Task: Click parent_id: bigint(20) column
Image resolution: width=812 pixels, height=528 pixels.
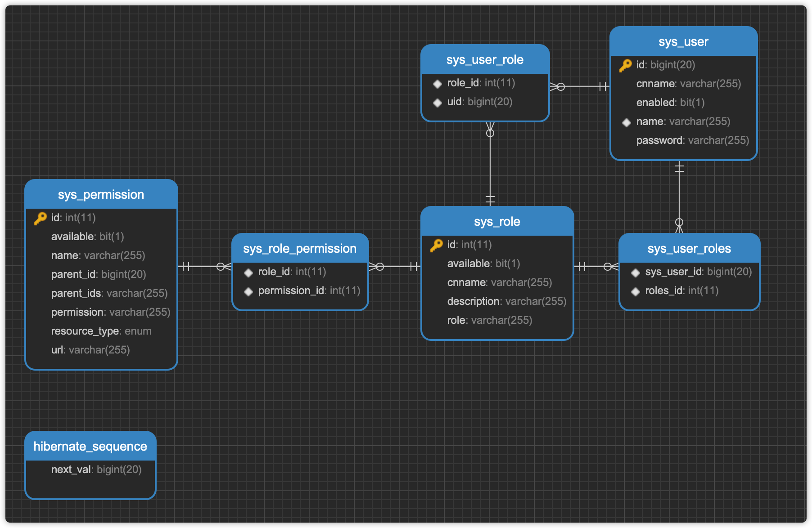Action: coord(99,274)
